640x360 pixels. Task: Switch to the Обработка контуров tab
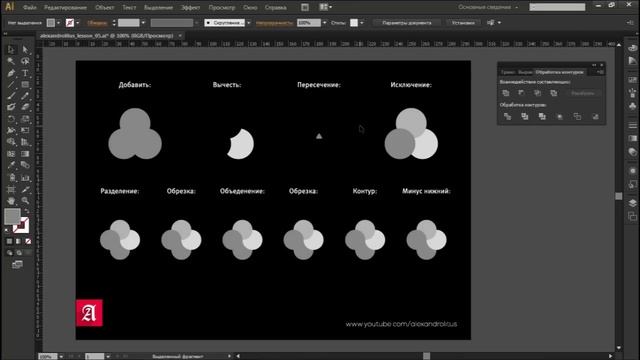coord(559,72)
